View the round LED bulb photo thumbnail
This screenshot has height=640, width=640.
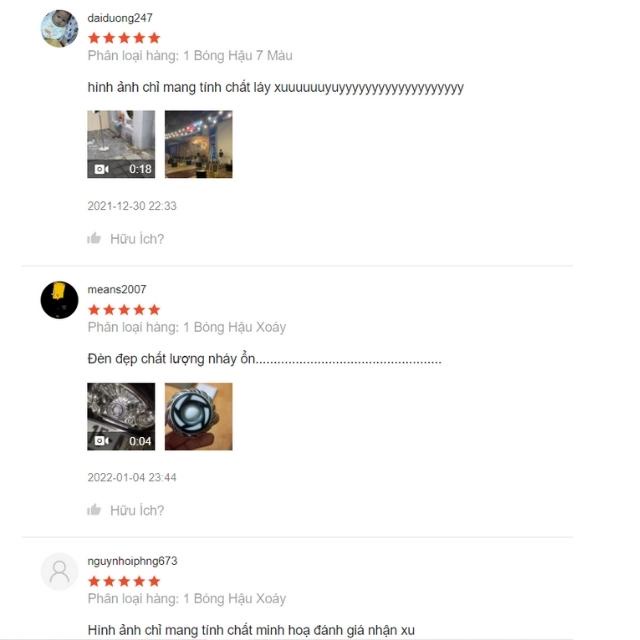coord(199,416)
